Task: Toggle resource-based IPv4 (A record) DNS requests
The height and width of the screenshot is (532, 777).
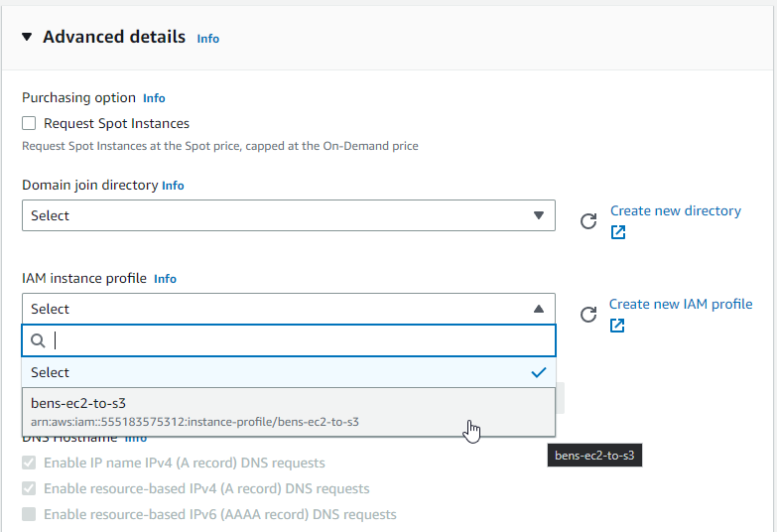Action: 29,488
